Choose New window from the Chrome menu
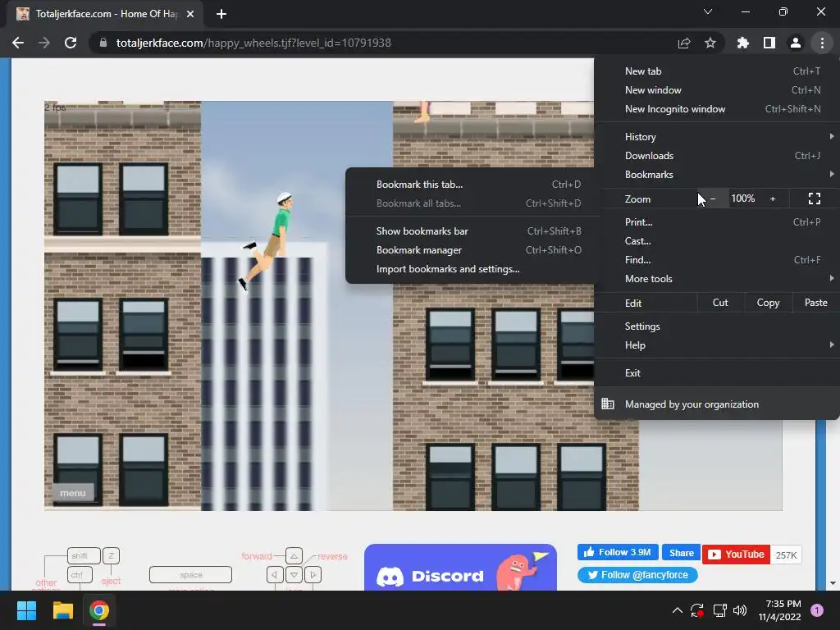The height and width of the screenshot is (630, 840). point(717,90)
